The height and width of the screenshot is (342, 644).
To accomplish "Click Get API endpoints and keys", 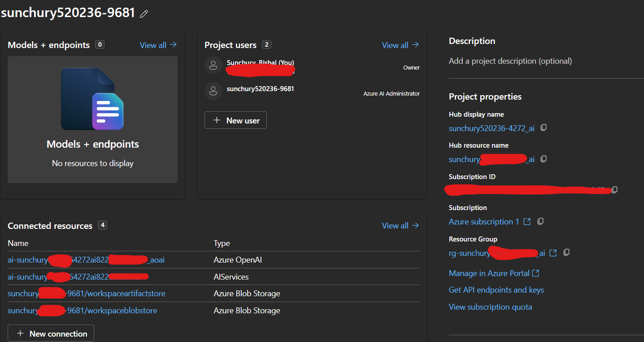I will [496, 290].
